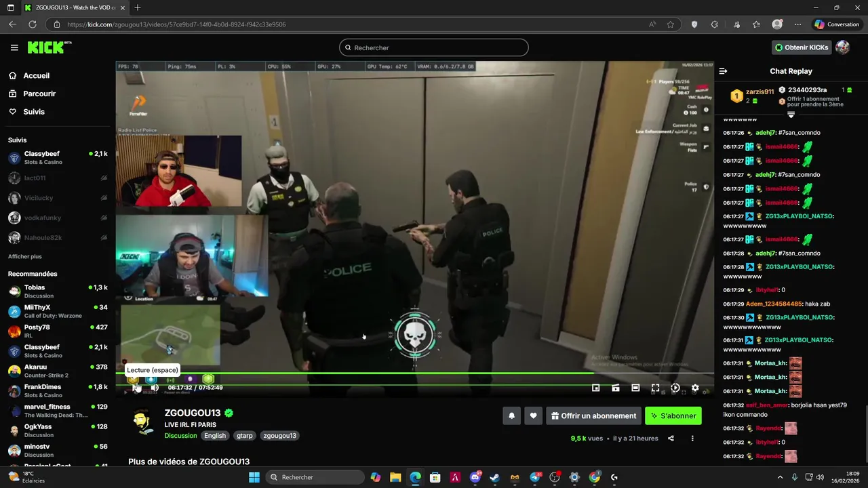Open recommended channel Tobias
Screen dimensions: 868x488
(x=58, y=291)
